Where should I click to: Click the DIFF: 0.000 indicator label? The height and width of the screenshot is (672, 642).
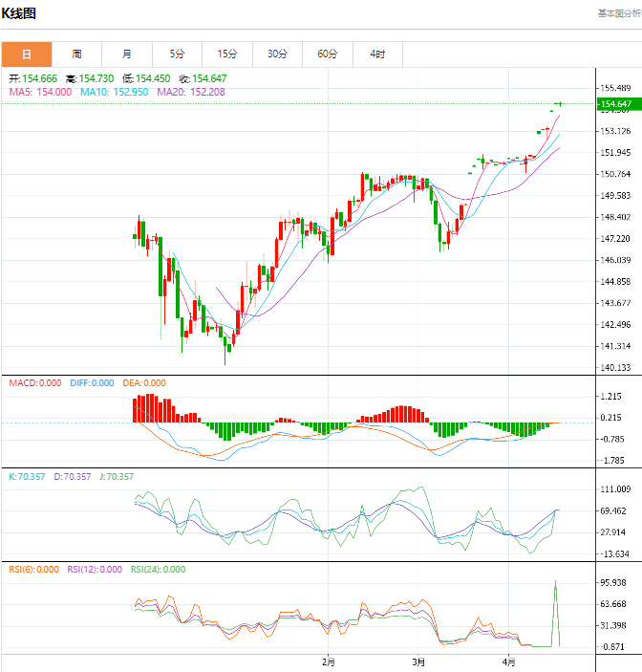[x=93, y=383]
